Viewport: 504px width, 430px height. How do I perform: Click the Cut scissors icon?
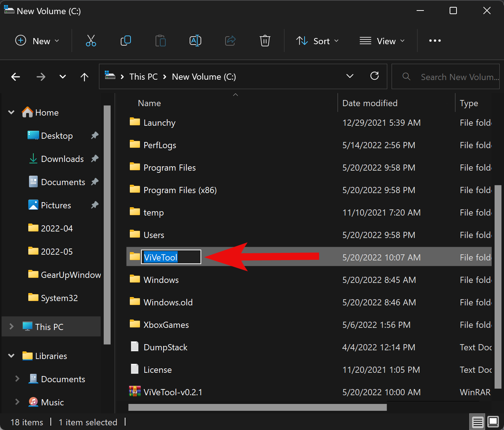pyautogui.click(x=91, y=41)
